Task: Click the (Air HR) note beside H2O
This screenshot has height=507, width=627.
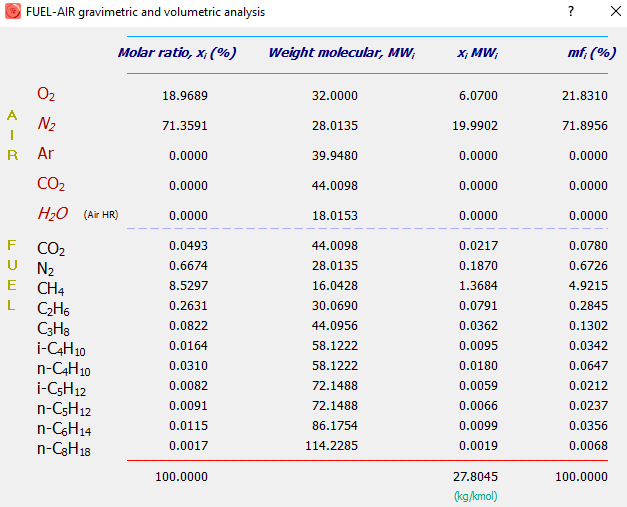Action: pyautogui.click(x=101, y=215)
